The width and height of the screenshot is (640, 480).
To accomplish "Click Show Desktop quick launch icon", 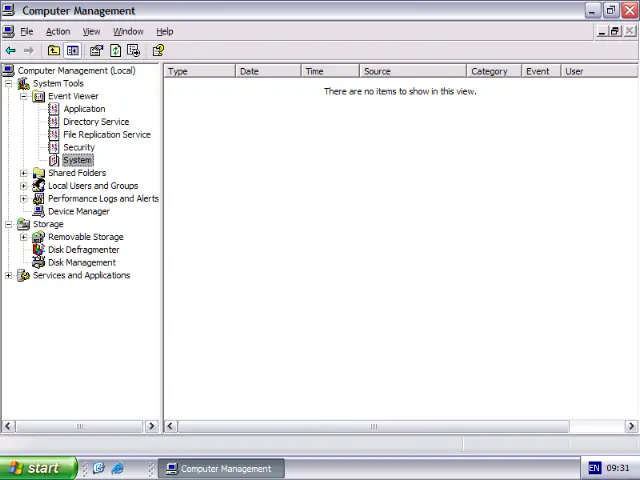I will click(x=98, y=468).
